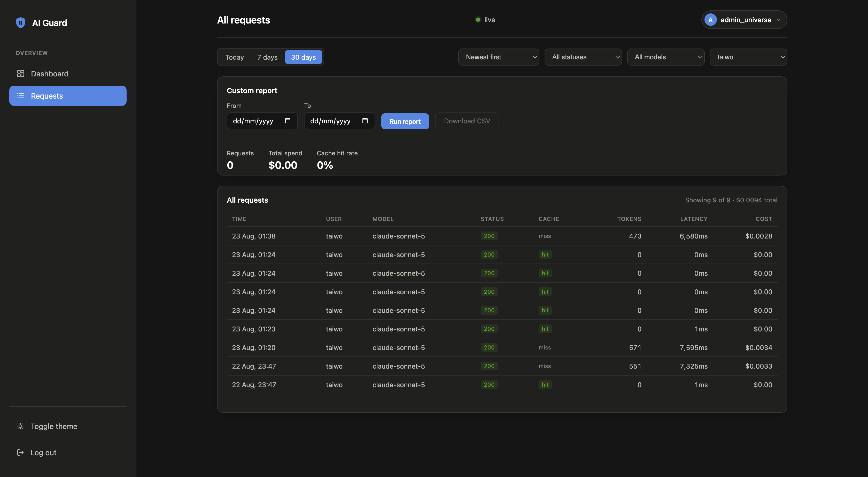Switch time range to Today
This screenshot has height=477, width=868.
click(x=235, y=57)
